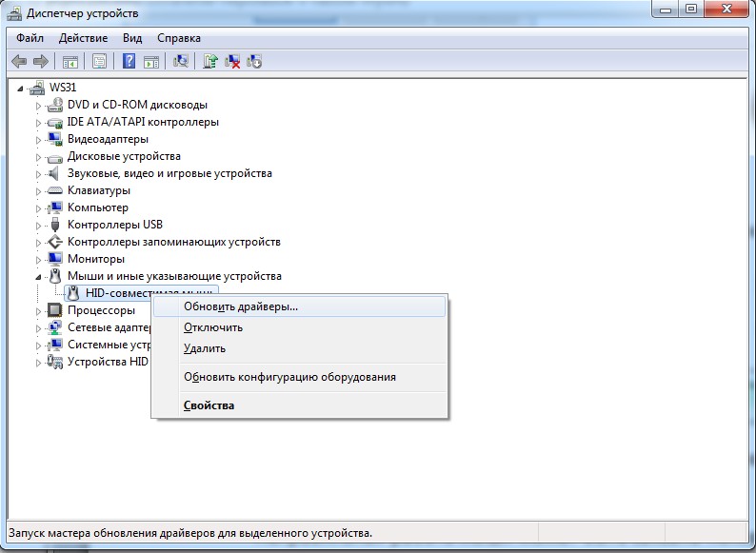Viewport: 756px width, 553px height.
Task: Select Свойства in the context menu
Action: 209,405
